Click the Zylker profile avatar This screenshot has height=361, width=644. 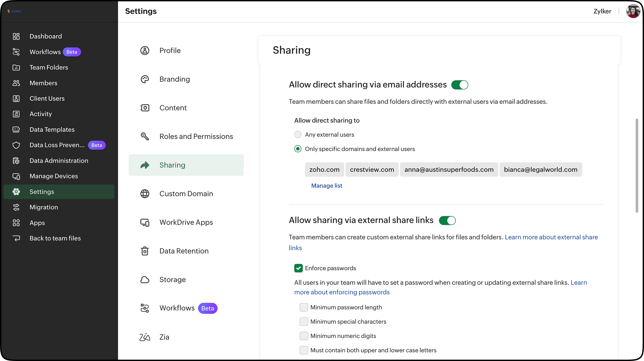[x=633, y=11]
